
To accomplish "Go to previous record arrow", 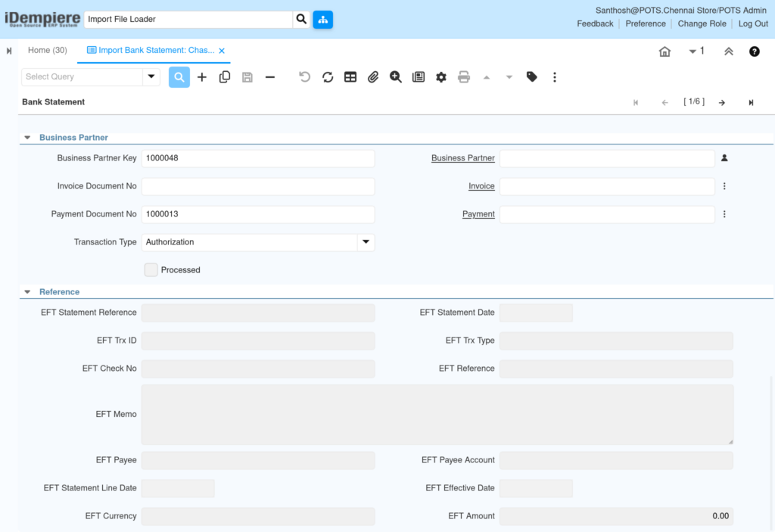I will coord(665,102).
